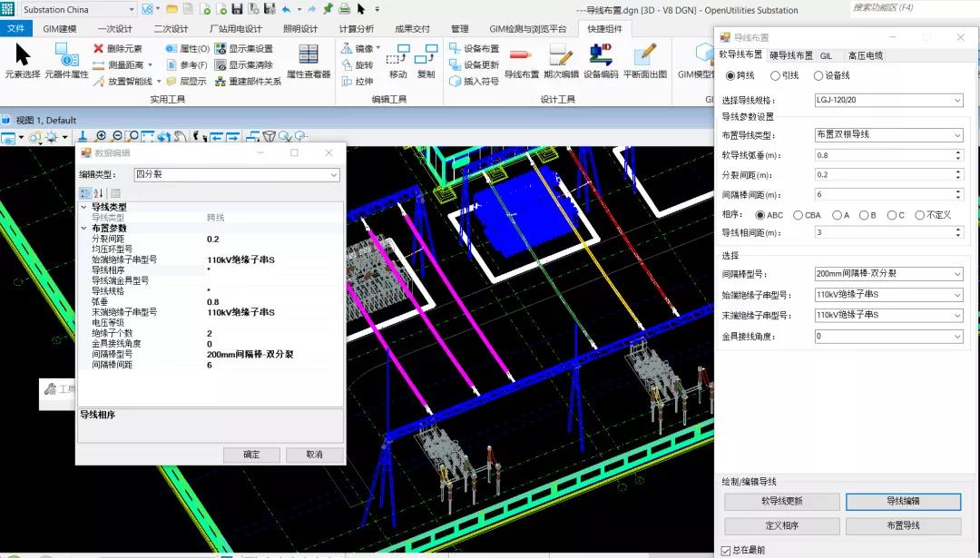Viewport: 980px width, 558px height.
Task: Switch to the 计算分析 ribbon tab
Action: (357, 29)
